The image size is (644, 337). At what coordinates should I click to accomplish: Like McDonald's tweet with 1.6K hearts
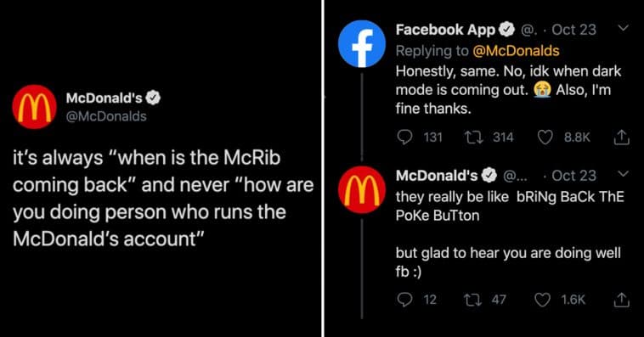coord(542,300)
